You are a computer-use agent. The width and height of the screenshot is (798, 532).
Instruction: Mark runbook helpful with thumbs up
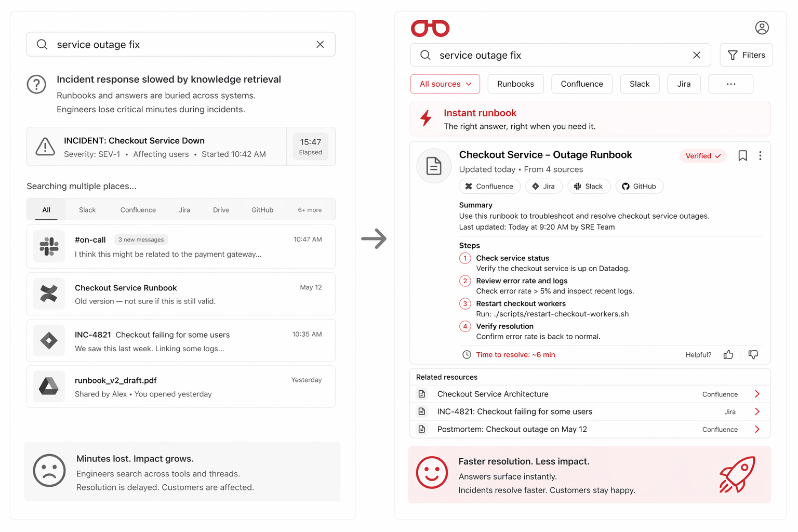pos(728,355)
